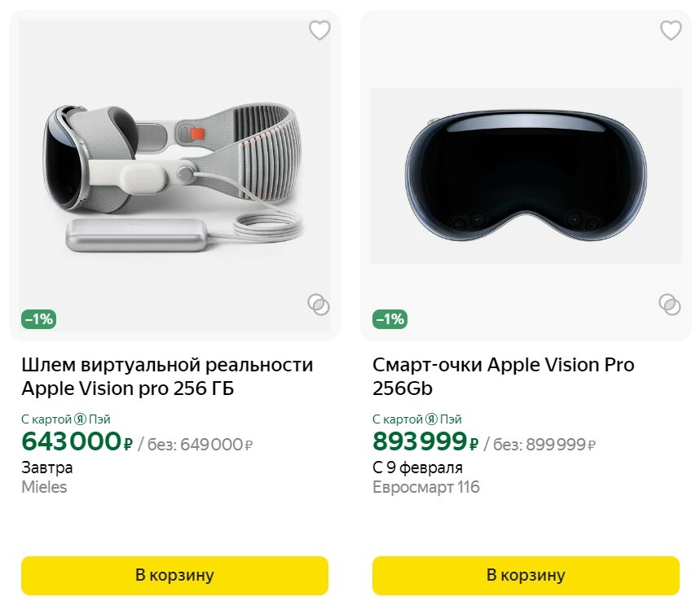The height and width of the screenshot is (610, 700).
Task: Click the 893999 ₽ Yandex Pay price
Action: (x=425, y=442)
